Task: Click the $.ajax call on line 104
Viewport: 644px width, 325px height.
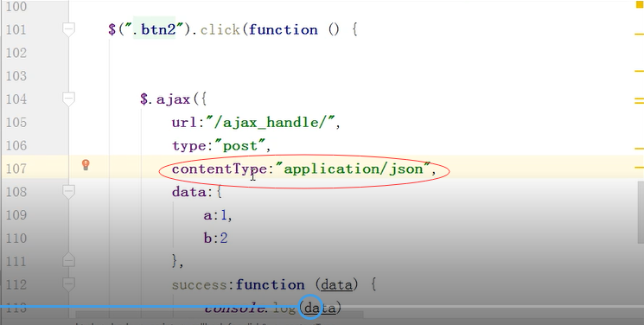Action: click(x=165, y=99)
